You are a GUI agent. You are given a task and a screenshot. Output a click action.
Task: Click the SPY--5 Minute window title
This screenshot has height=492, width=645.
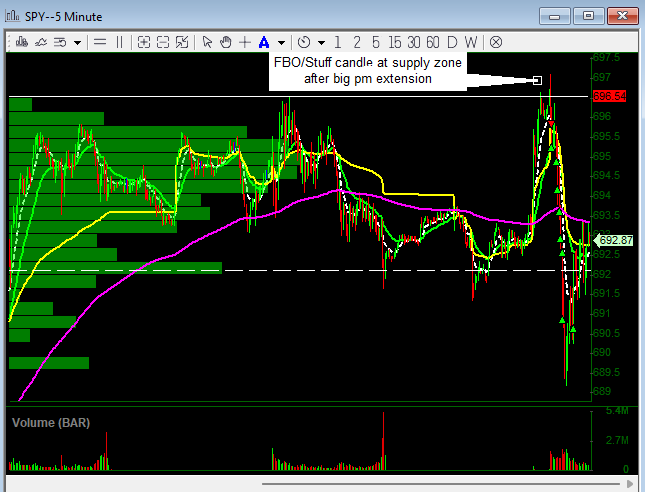63,17
